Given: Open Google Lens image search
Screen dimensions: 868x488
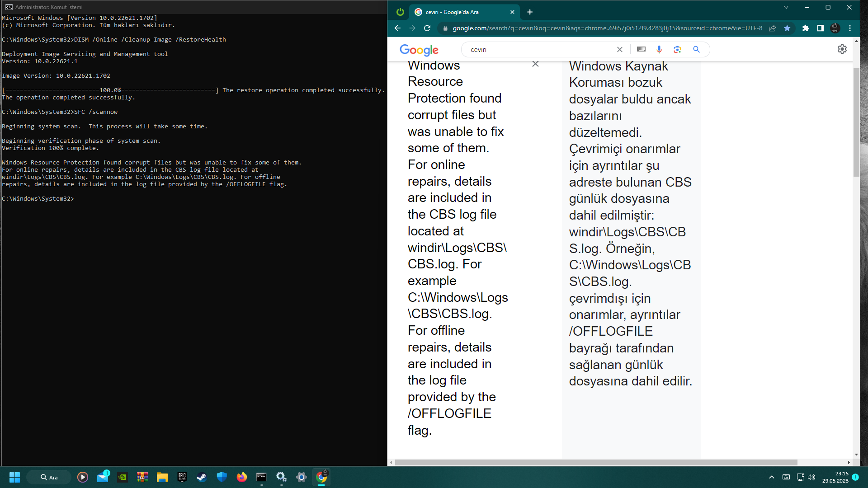Looking at the screenshot, I should [x=677, y=50].
